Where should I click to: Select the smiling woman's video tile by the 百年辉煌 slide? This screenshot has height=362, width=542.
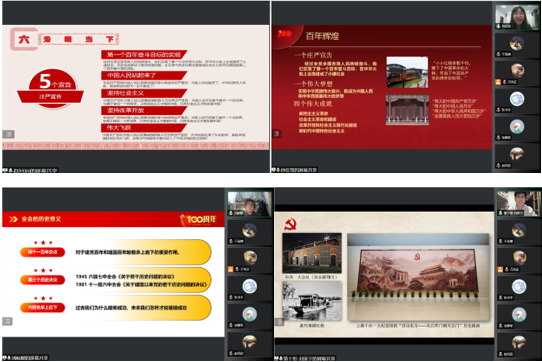(x=517, y=17)
